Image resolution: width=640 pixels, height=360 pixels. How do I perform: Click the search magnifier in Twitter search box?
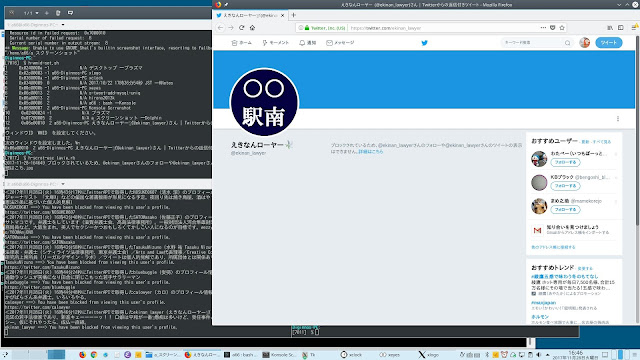pos(567,43)
